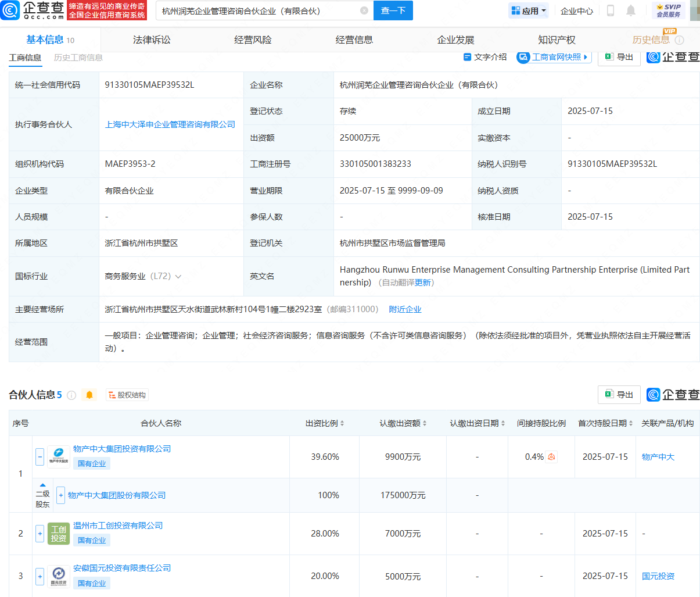Viewport: 700px width, 597px height.
Task: Click credit code 91330105MAEP39532L value
Action: (x=149, y=85)
